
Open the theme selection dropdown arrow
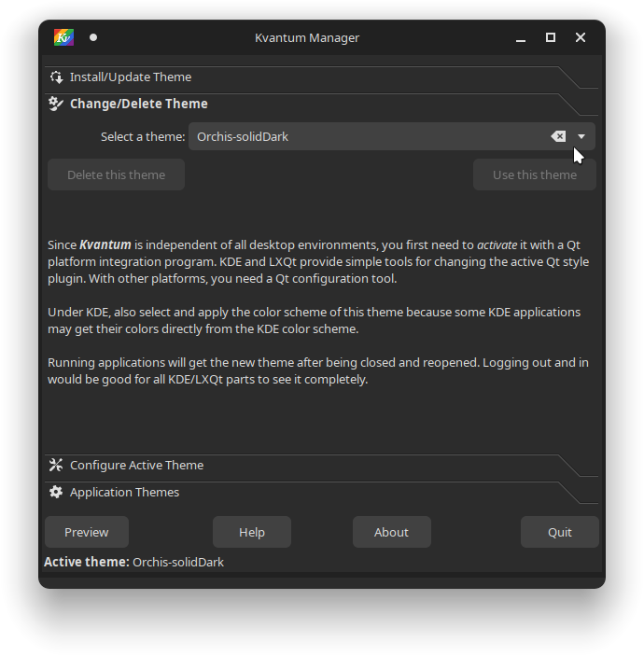[581, 136]
